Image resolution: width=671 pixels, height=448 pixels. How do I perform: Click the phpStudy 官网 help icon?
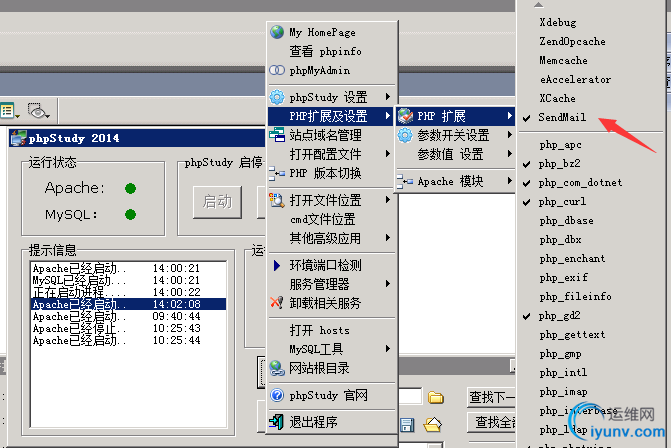tap(277, 395)
